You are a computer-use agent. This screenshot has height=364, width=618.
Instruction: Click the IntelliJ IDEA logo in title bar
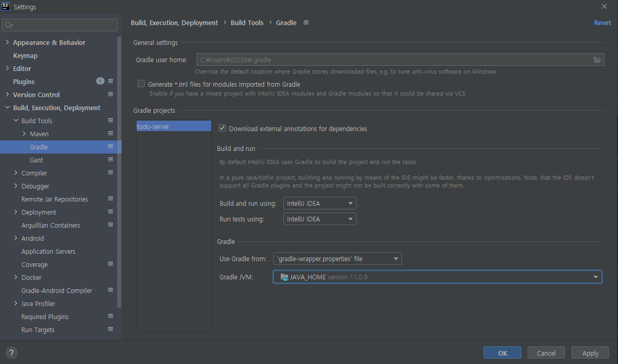pos(6,6)
